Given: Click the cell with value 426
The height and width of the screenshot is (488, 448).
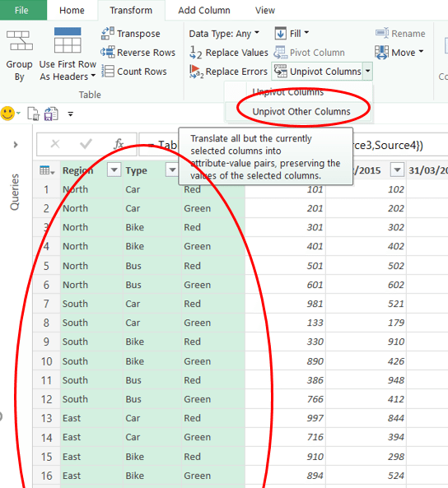Looking at the screenshot, I should pyautogui.click(x=366, y=361).
